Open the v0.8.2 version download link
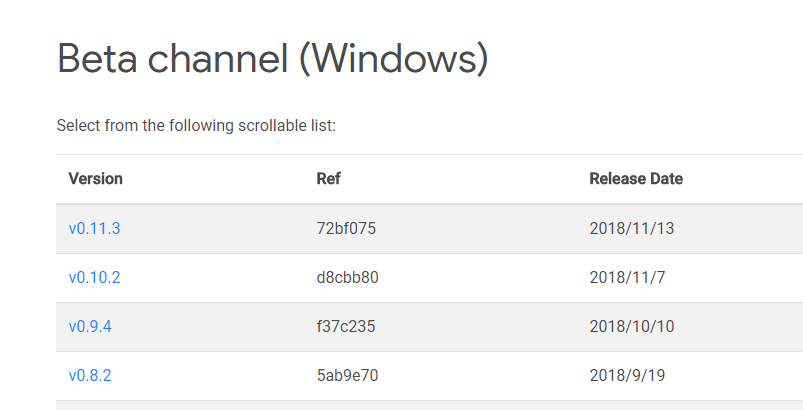This screenshot has height=410, width=803. tap(90, 376)
